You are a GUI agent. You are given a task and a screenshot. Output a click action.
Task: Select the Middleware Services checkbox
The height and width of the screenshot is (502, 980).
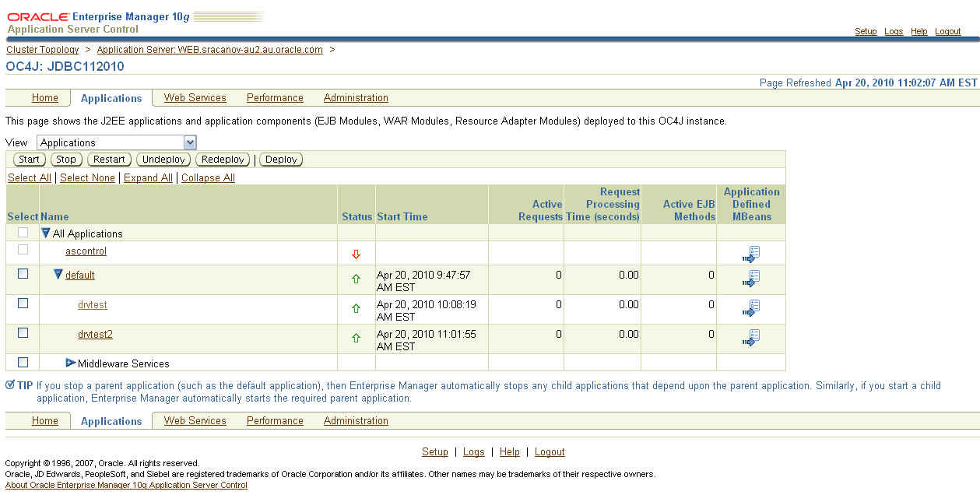(23, 362)
